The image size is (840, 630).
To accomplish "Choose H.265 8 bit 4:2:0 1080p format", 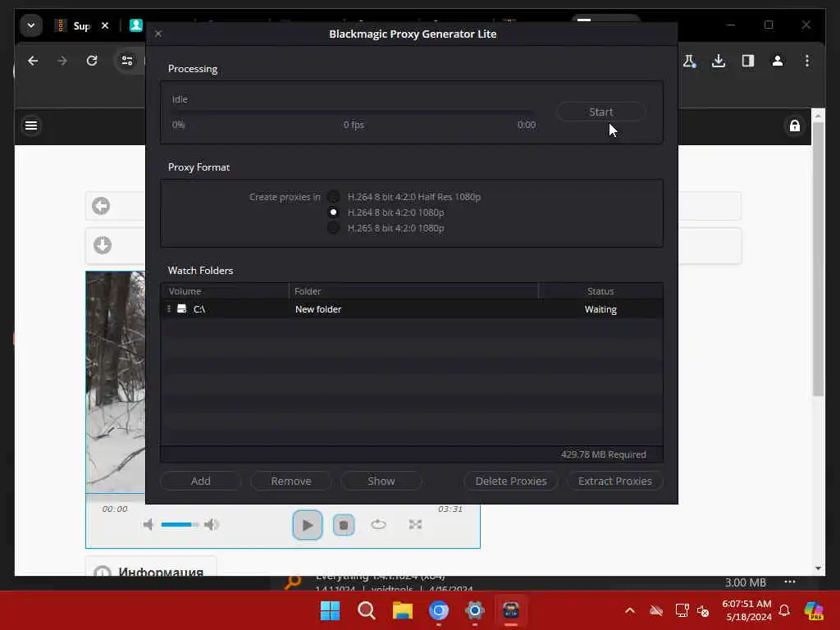I will [333, 228].
